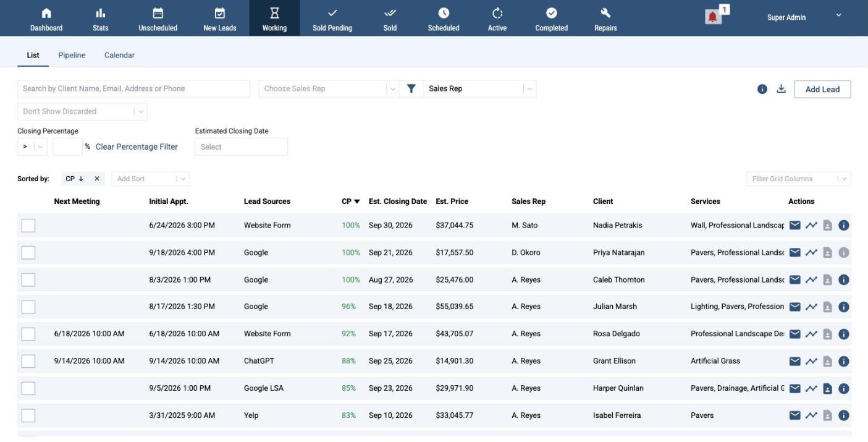This screenshot has height=442, width=868.
Task: Select checkbox for Rosa Delgado row
Action: (x=28, y=334)
